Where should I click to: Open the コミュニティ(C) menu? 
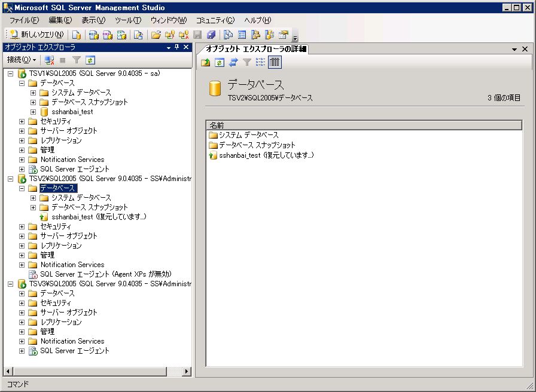pos(215,20)
